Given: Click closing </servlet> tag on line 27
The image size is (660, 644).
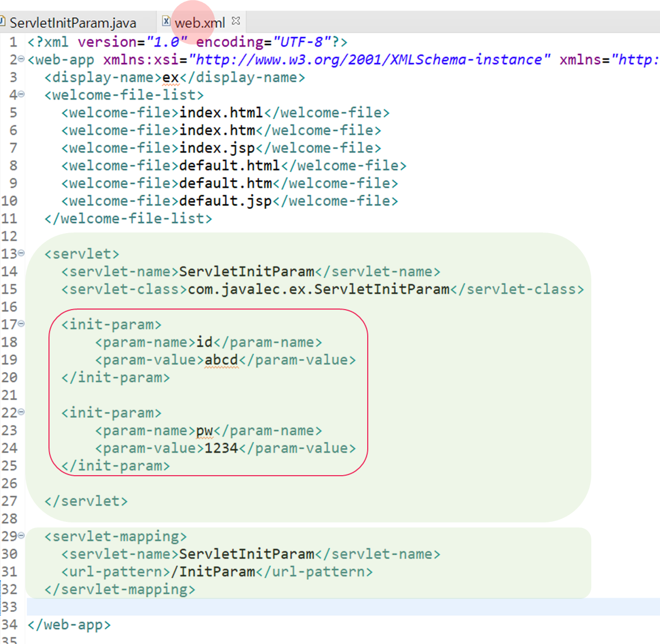Looking at the screenshot, I should (x=86, y=502).
